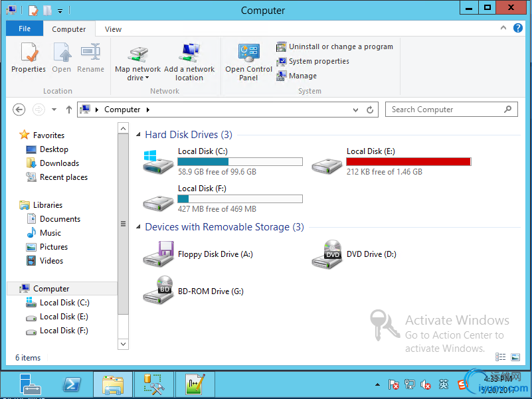Click Uninstall or change a program

335,46
